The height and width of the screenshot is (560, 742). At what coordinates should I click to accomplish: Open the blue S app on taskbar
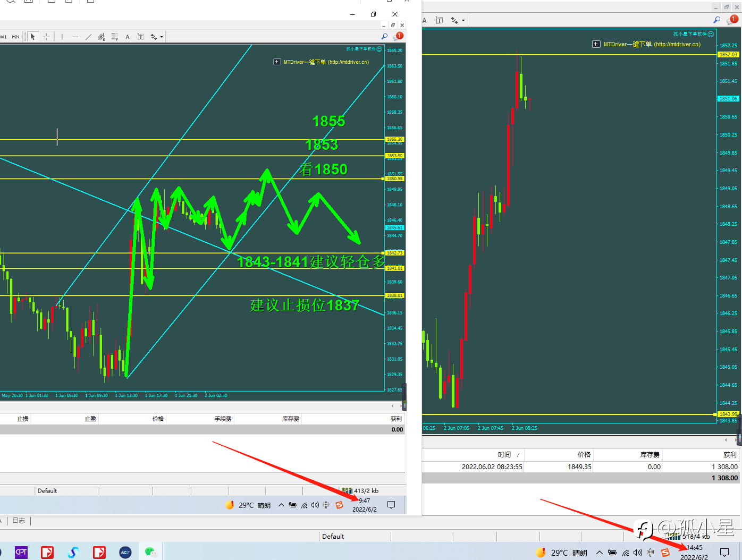(x=73, y=552)
